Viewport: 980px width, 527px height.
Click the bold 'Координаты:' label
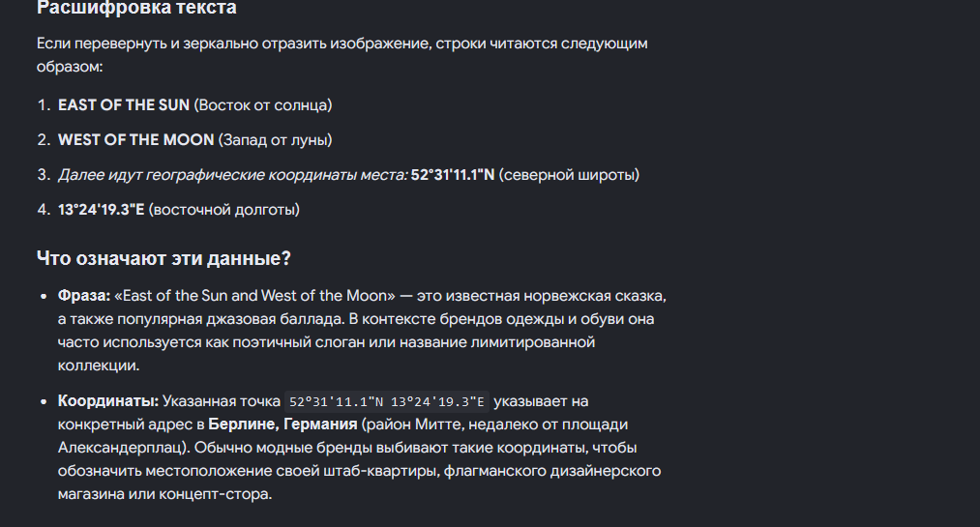pyautogui.click(x=108, y=401)
